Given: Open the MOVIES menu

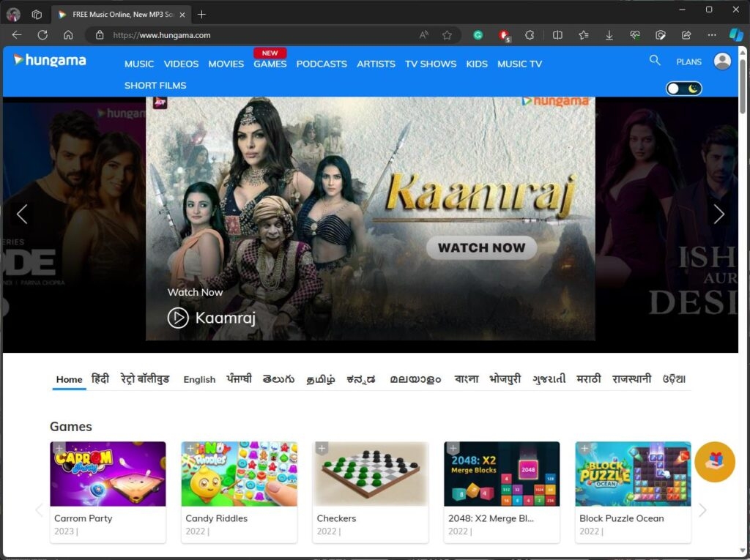Looking at the screenshot, I should [226, 64].
